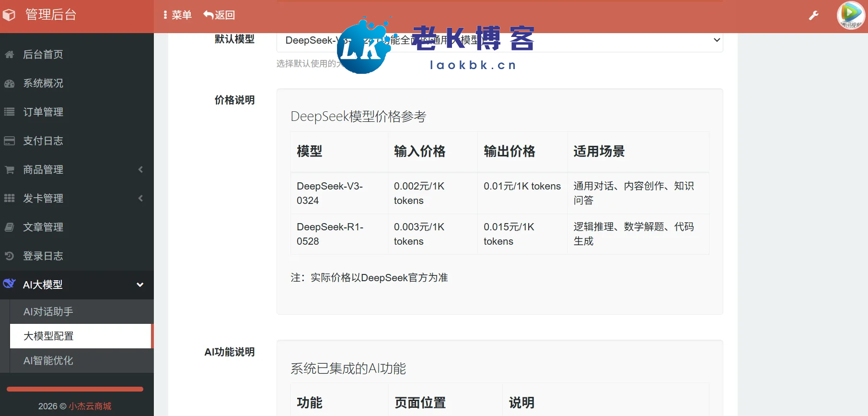Image resolution: width=868 pixels, height=416 pixels.
Task: Toggle the 菜单 sidebar button
Action: (177, 15)
